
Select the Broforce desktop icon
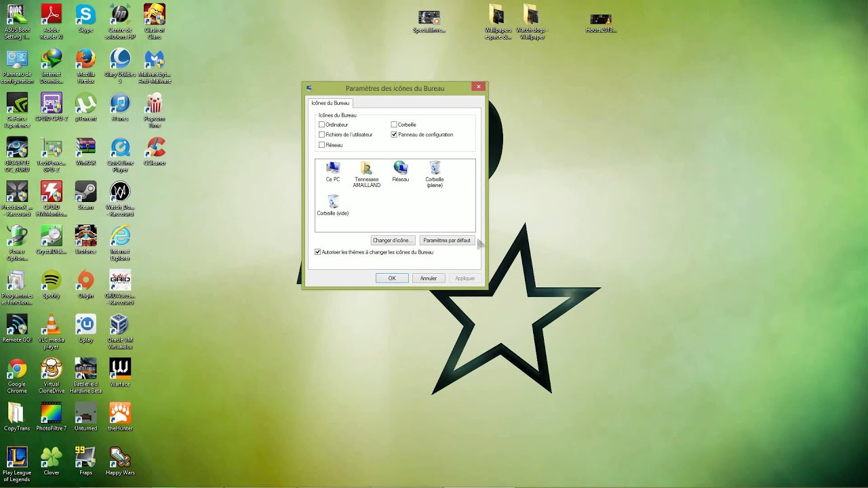click(85, 240)
